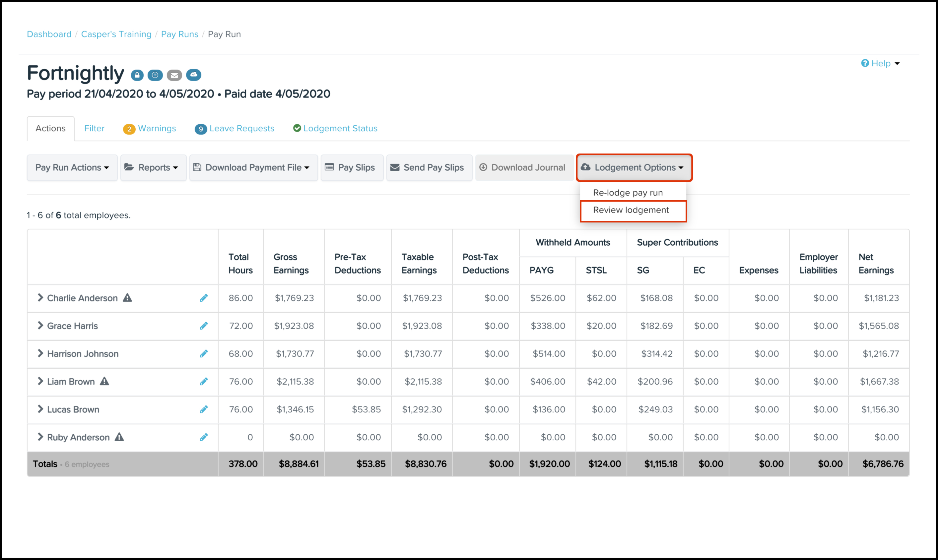Edit Harrison Johnson's pay with pencil icon
The height and width of the screenshot is (560, 938).
tap(204, 353)
